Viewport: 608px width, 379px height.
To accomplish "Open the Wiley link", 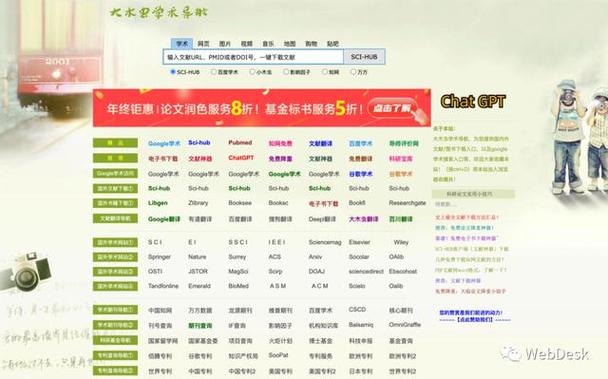I will (x=401, y=242).
